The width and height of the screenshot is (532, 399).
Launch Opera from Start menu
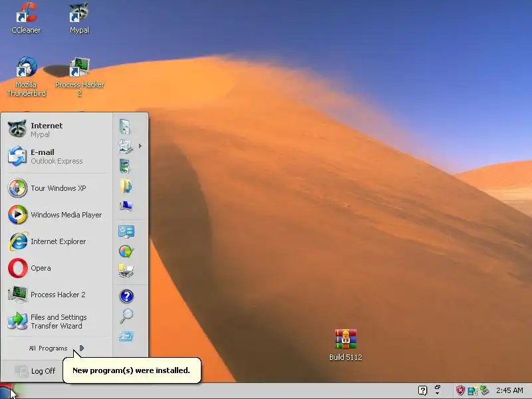click(57, 268)
